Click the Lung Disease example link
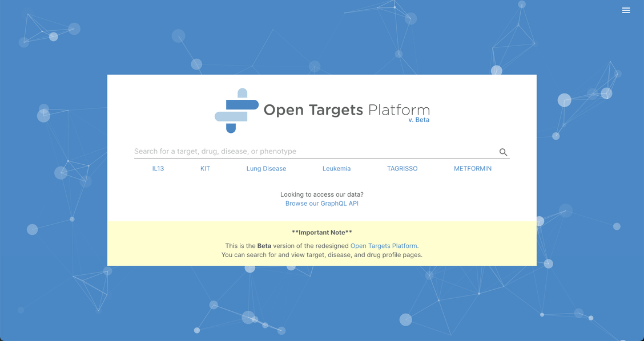 [x=266, y=168]
